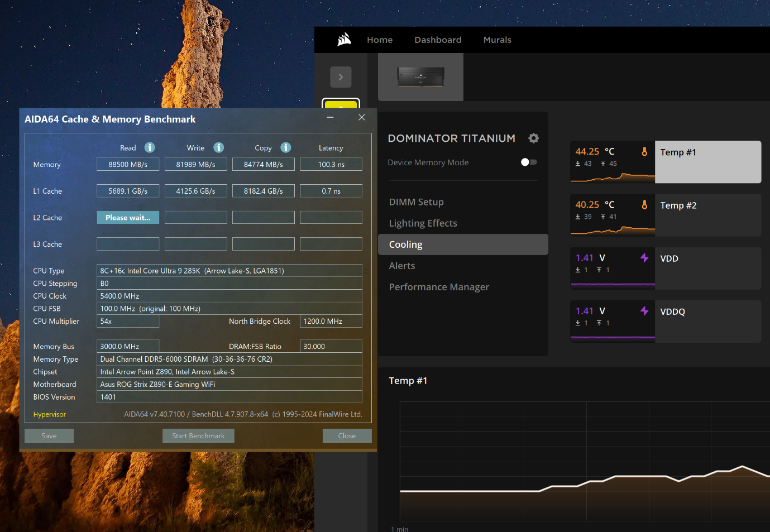Click the Read info icon in AIDA64

150,147
